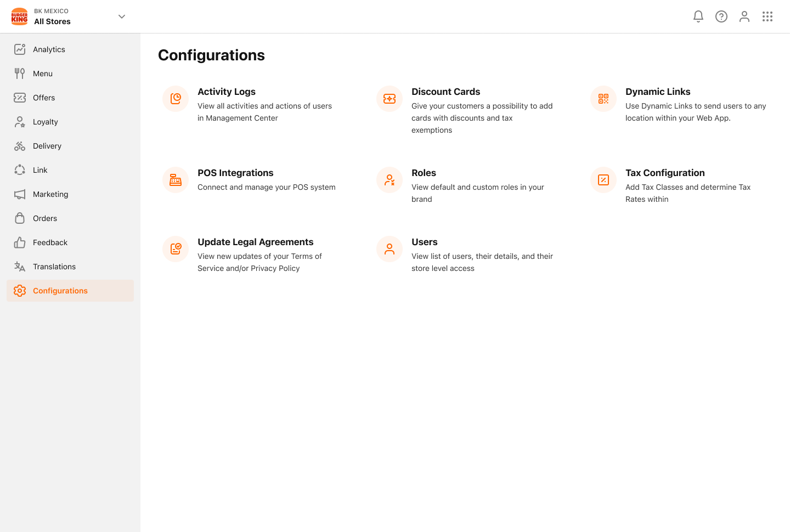Open the app grid menu
The height and width of the screenshot is (532, 790).
768,16
